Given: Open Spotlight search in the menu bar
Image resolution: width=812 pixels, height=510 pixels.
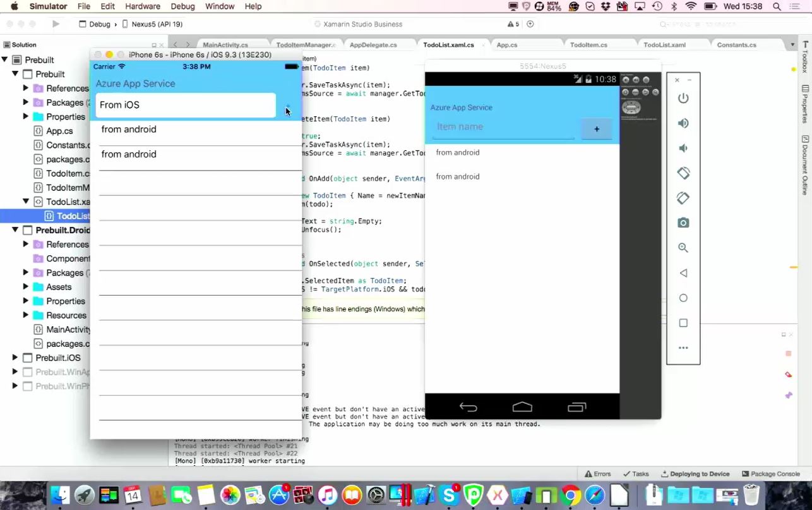Looking at the screenshot, I should tap(777, 6).
